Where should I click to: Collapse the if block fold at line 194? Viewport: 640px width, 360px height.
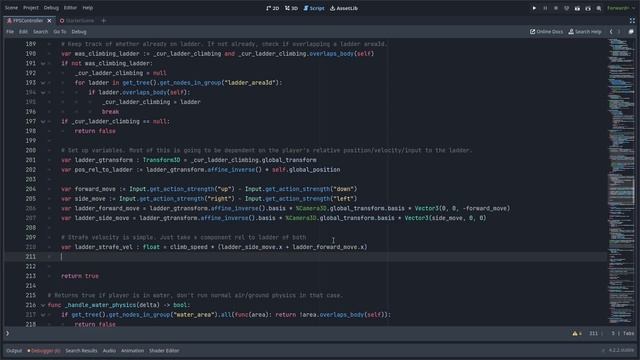43,93
